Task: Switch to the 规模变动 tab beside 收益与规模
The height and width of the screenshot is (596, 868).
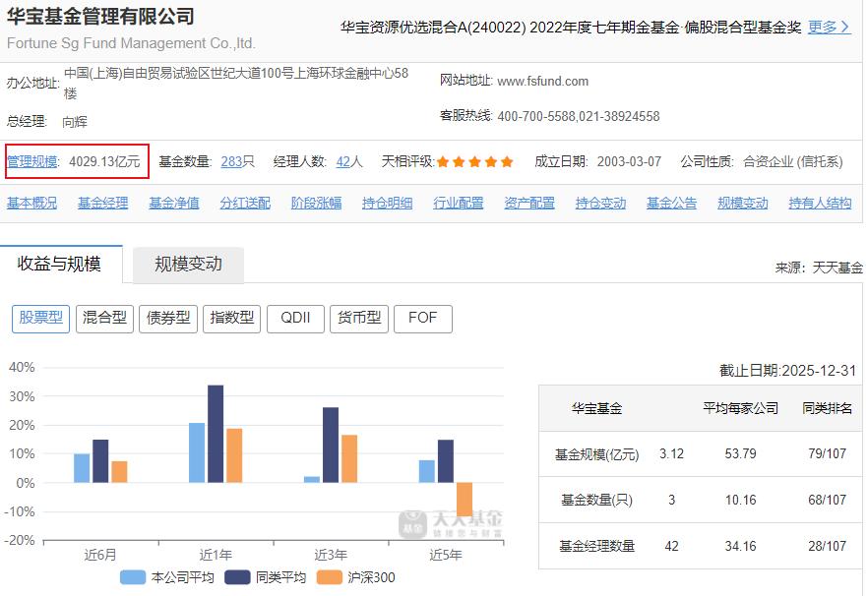Action: coord(188,264)
